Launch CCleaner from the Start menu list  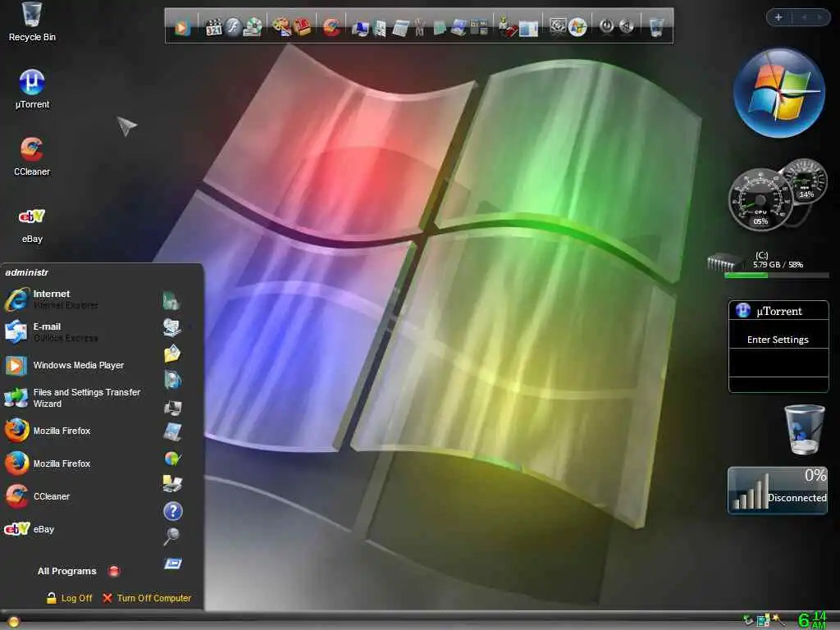tap(38, 496)
